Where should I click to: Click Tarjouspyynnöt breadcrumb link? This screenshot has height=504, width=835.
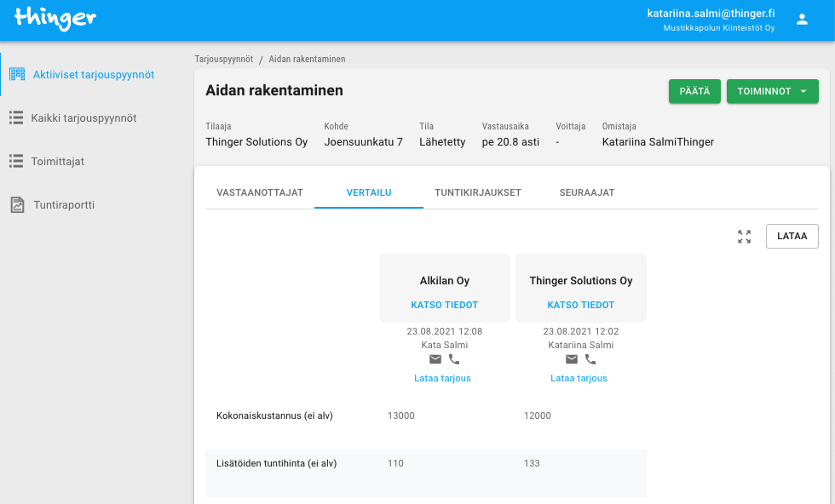(x=223, y=59)
